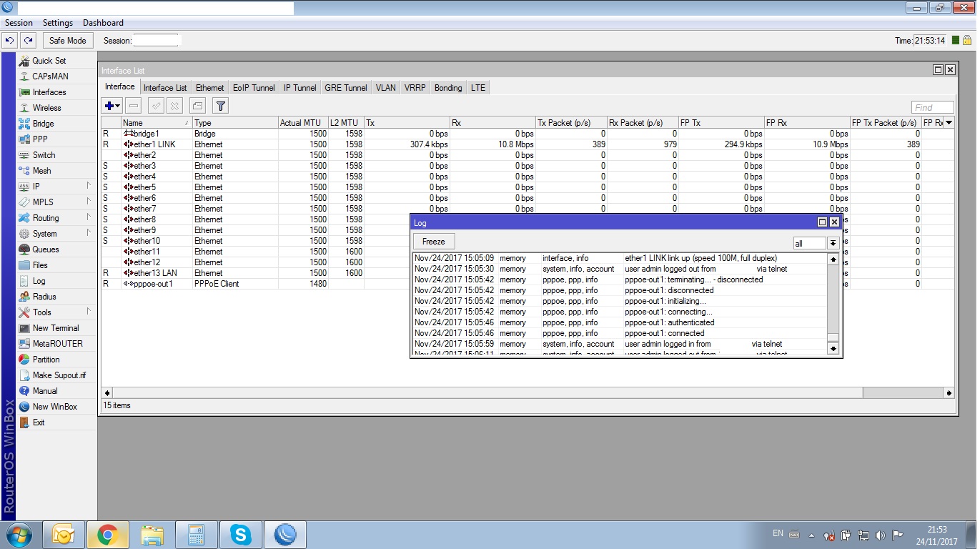Open the Settings menu
This screenshot has height=549, width=980.
coord(58,23)
